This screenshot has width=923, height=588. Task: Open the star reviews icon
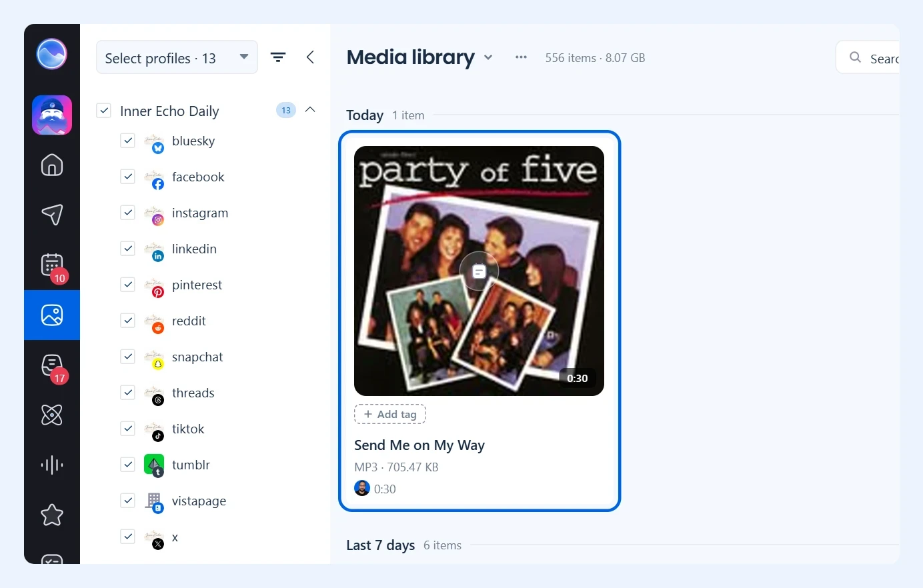point(52,515)
